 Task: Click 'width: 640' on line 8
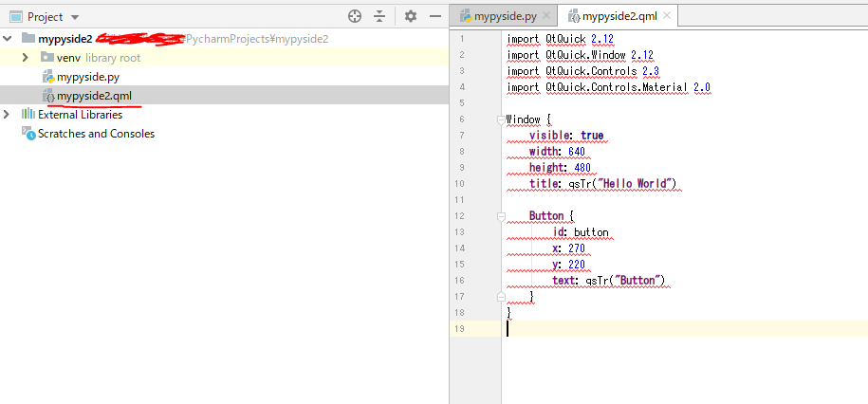pyautogui.click(x=558, y=152)
